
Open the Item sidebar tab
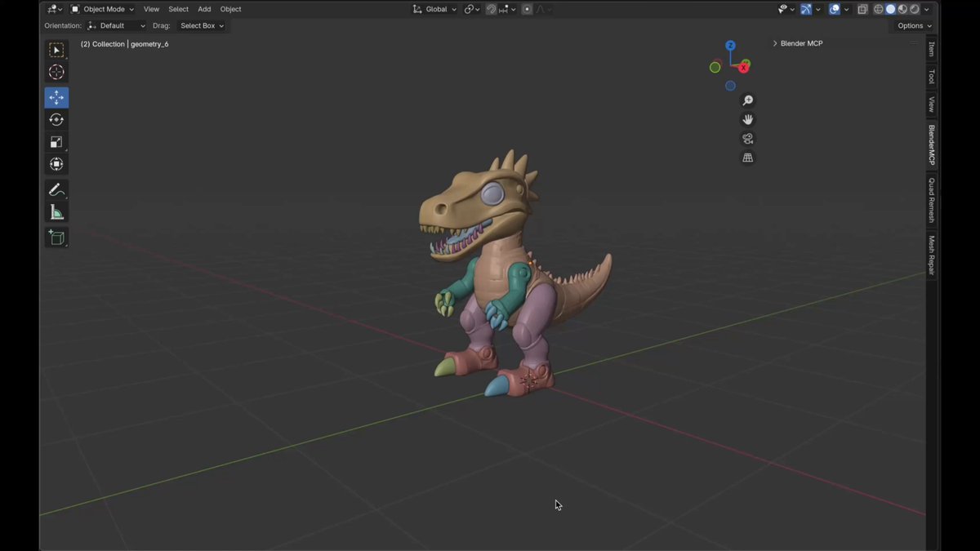(932, 49)
